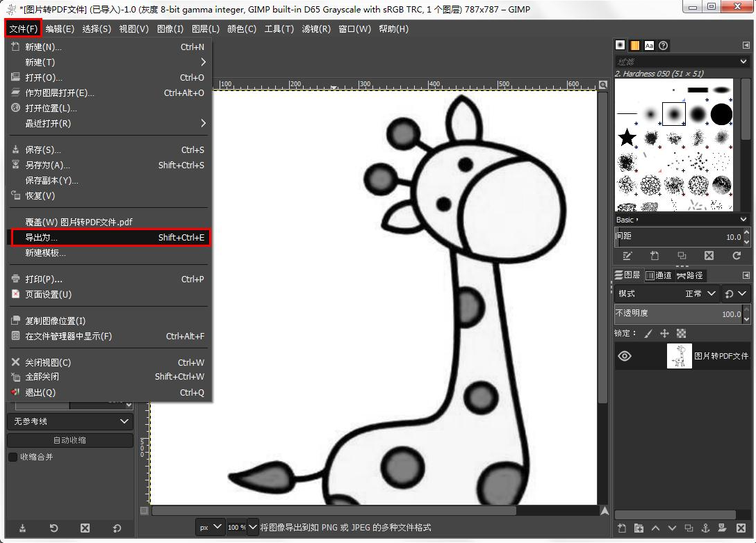Screen dimensions: 756x543
Task: Open the zoom percentage dropdown arrow
Action: click(252, 527)
